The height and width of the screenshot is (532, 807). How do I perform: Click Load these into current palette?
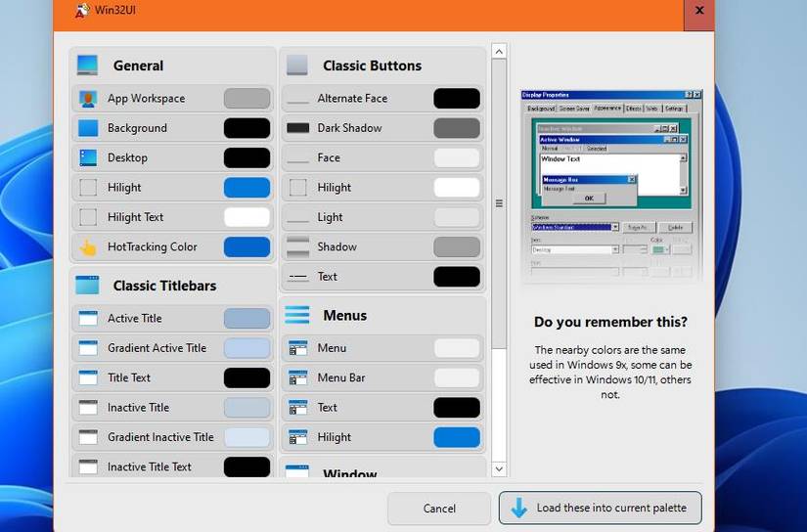[600, 508]
